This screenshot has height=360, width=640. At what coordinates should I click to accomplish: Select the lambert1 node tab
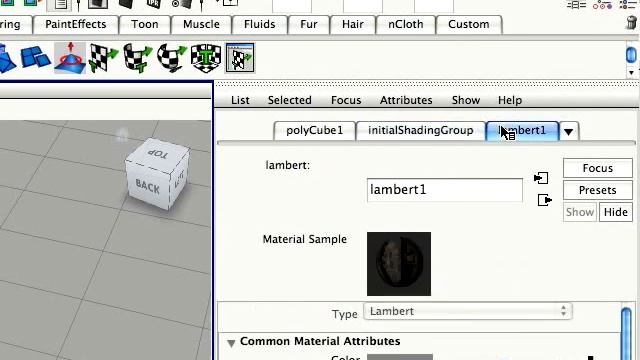point(522,131)
